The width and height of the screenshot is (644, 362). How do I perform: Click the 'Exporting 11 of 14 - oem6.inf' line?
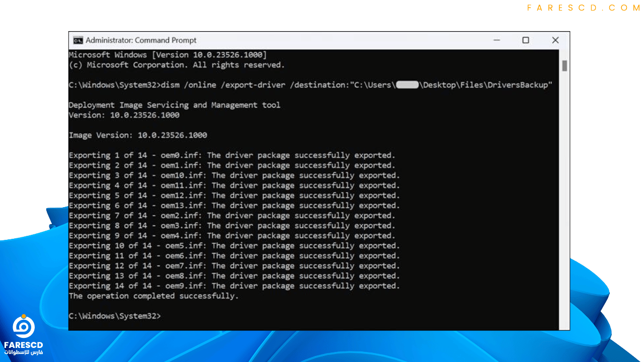coord(234,256)
